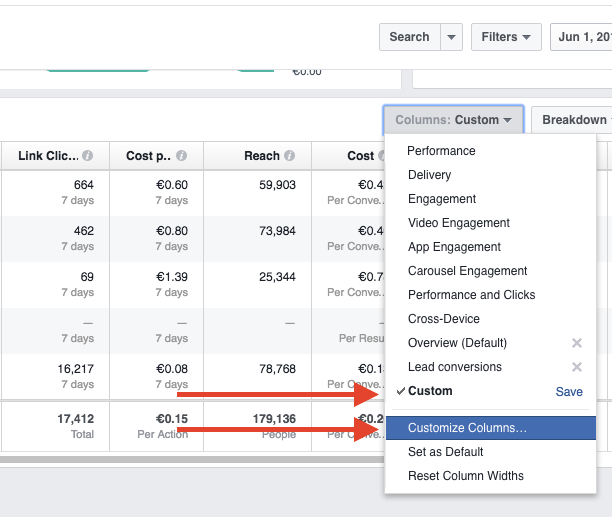Remove Overview (Default) preset with X
The image size is (612, 517).
pos(576,343)
